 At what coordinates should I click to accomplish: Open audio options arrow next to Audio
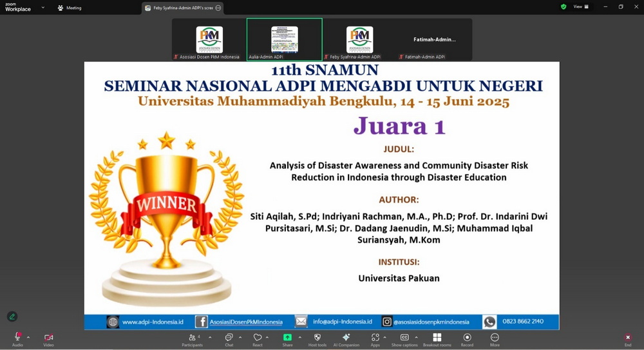28,337
